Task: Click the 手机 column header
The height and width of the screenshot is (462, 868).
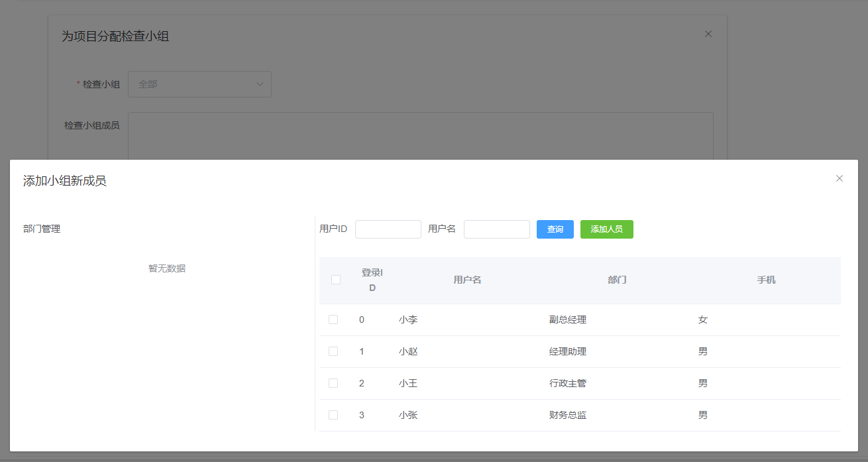Action: (767, 279)
